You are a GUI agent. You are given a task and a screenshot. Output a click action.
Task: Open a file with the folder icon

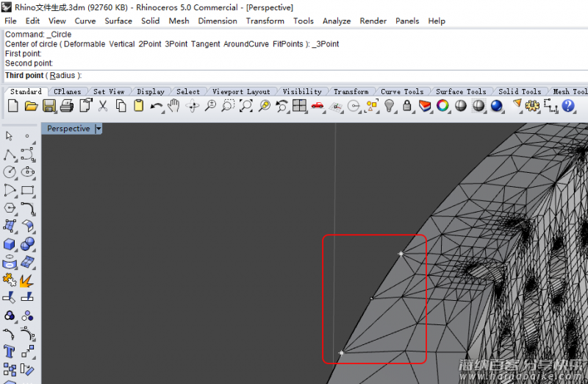(x=31, y=106)
